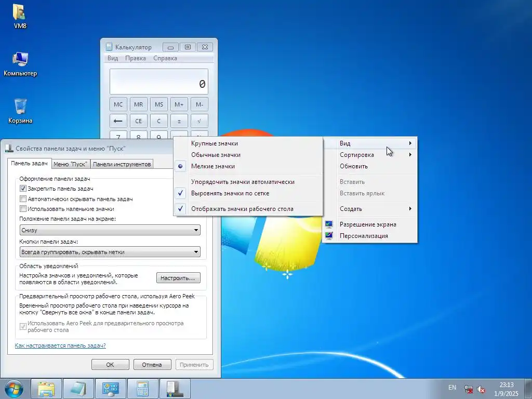The image size is (532, 399).
Task: Switch to Панели инструментов tab
Action: click(122, 164)
